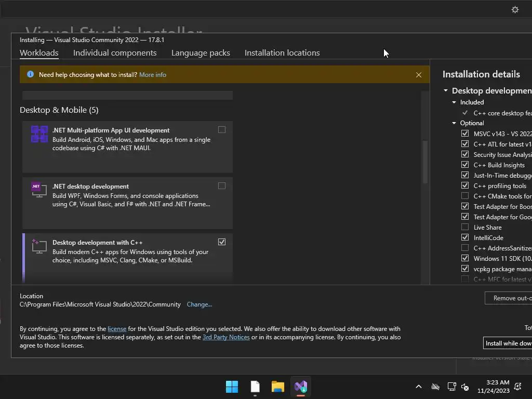
Task: Open the blank document app in the taskbar
Action: [255, 387]
